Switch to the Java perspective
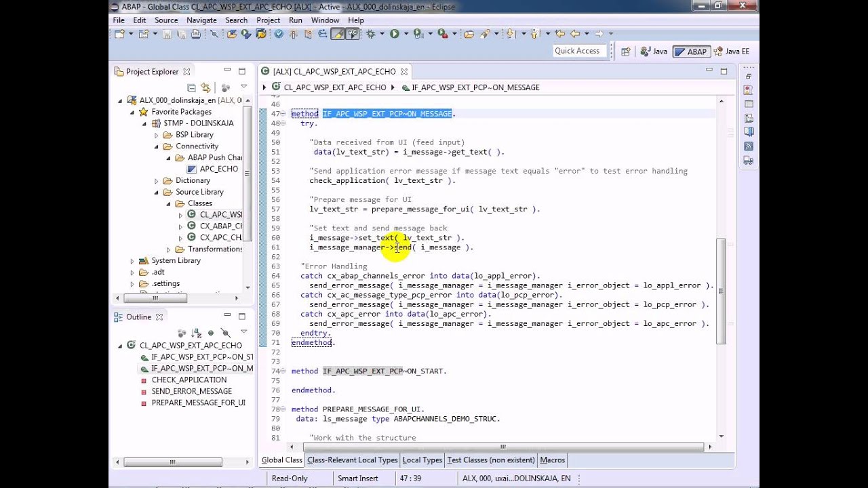 click(654, 52)
